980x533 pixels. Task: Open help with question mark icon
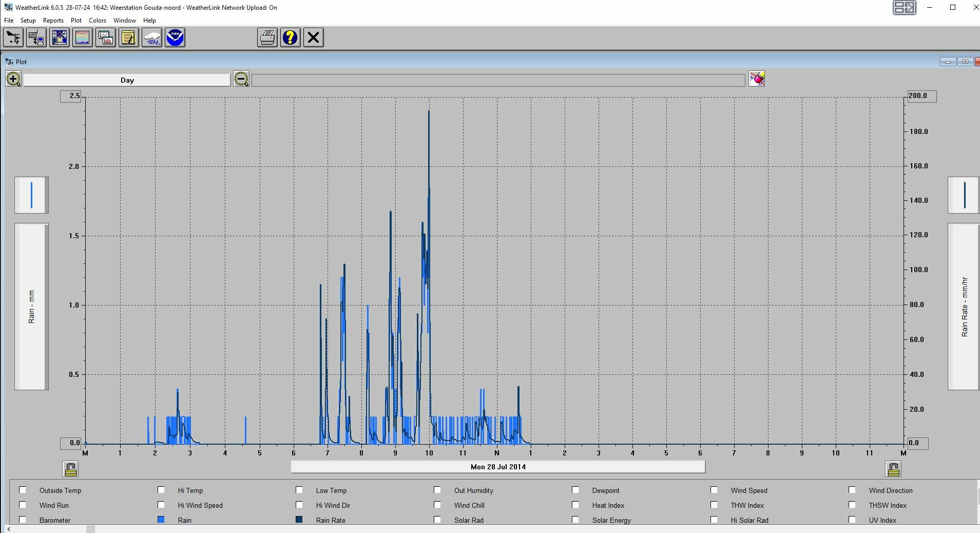[x=291, y=37]
